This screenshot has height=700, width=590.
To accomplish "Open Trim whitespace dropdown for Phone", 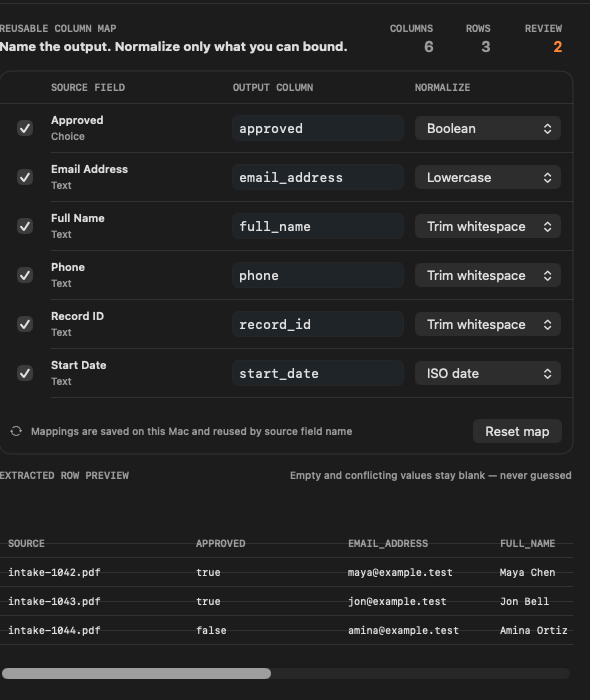I will 488,275.
